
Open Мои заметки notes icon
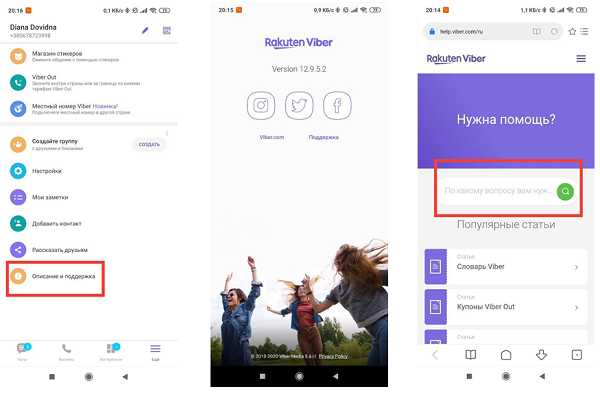[x=18, y=197]
